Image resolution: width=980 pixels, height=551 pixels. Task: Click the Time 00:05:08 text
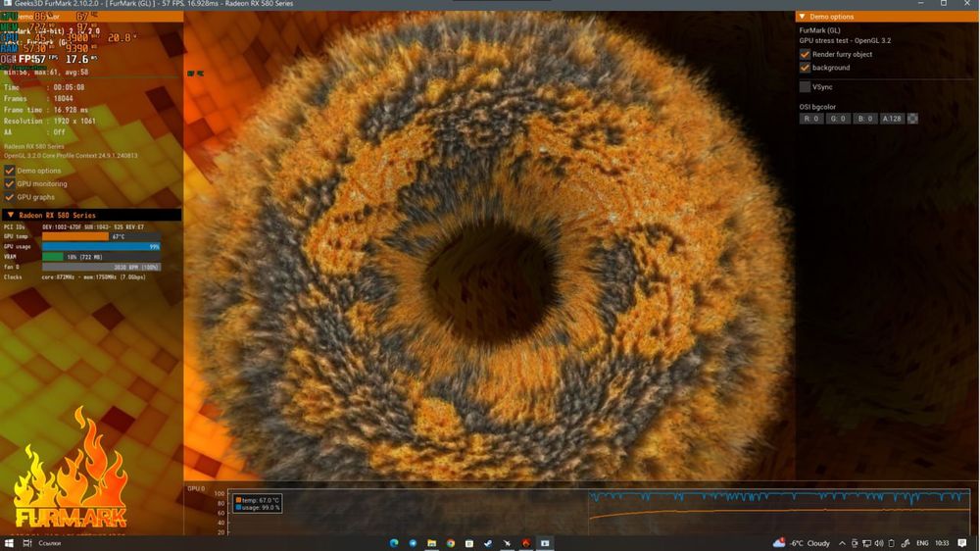click(44, 87)
